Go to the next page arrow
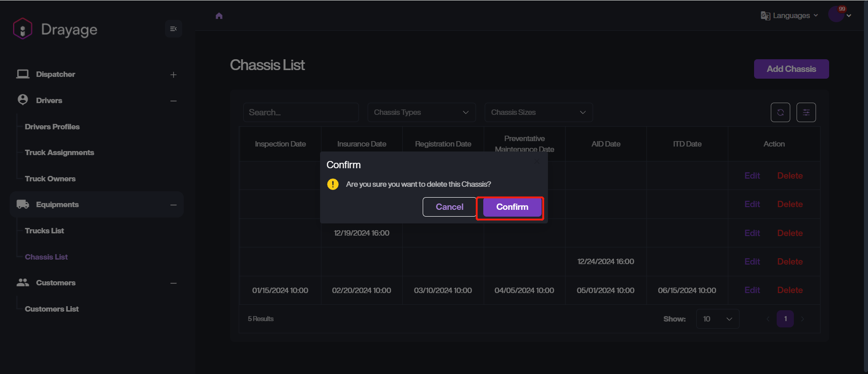Image resolution: width=868 pixels, height=374 pixels. tap(802, 319)
